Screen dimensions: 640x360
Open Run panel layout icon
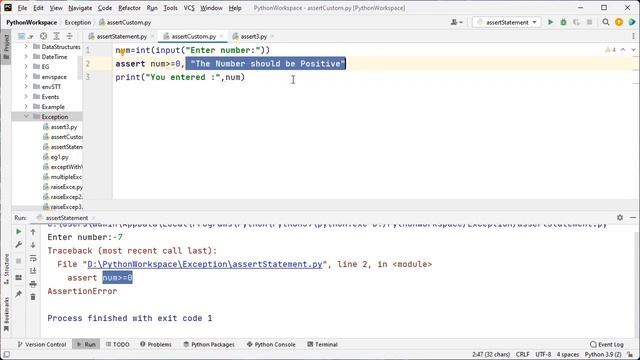pos(18,278)
